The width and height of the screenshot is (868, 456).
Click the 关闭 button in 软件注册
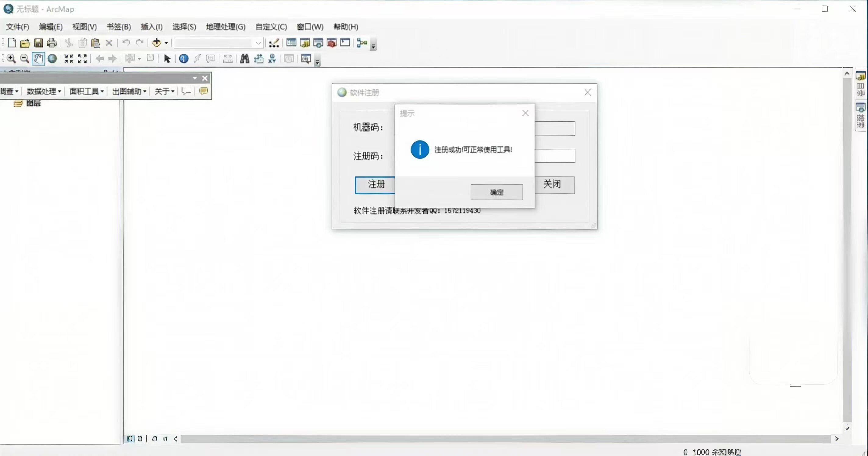[x=555, y=185]
